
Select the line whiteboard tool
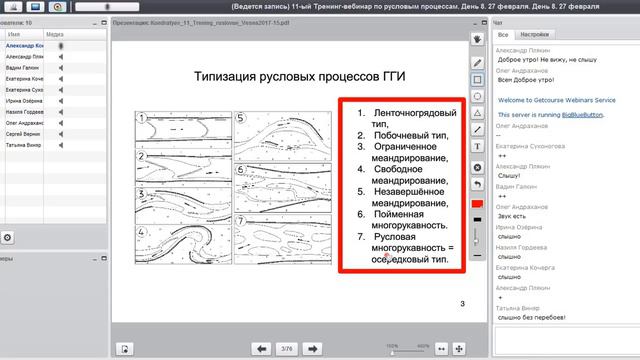[477, 130]
